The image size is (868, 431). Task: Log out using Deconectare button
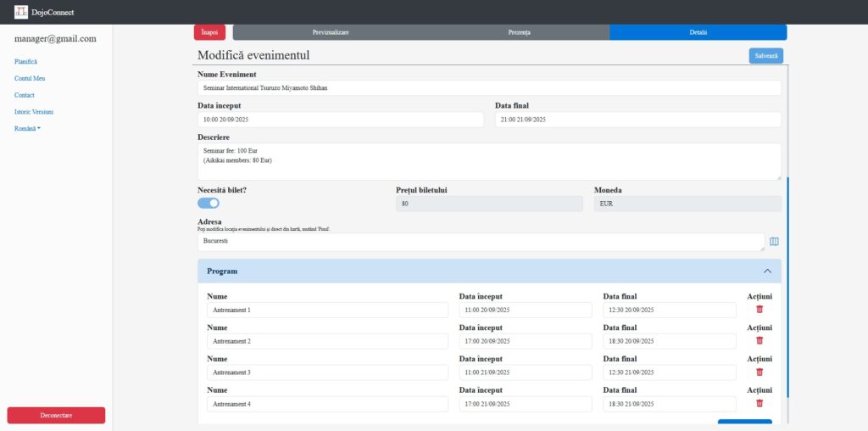pos(56,416)
